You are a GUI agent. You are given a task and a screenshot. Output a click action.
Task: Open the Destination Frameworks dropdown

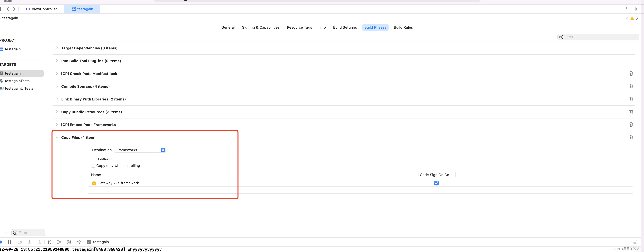pyautogui.click(x=140, y=150)
